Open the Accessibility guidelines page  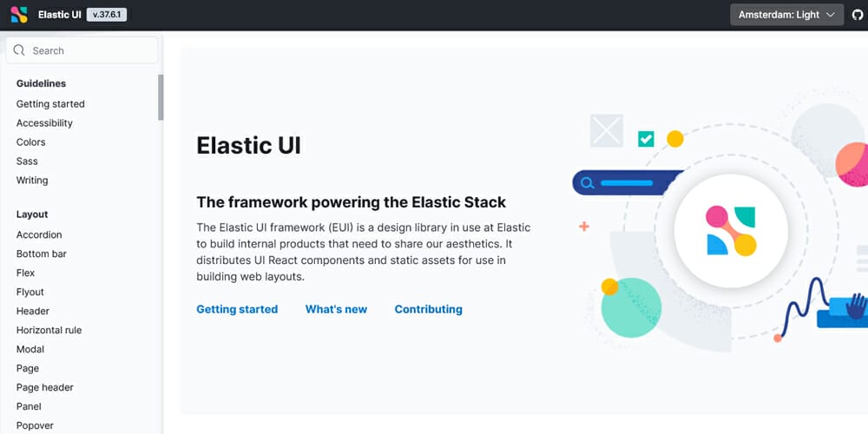[x=44, y=123]
